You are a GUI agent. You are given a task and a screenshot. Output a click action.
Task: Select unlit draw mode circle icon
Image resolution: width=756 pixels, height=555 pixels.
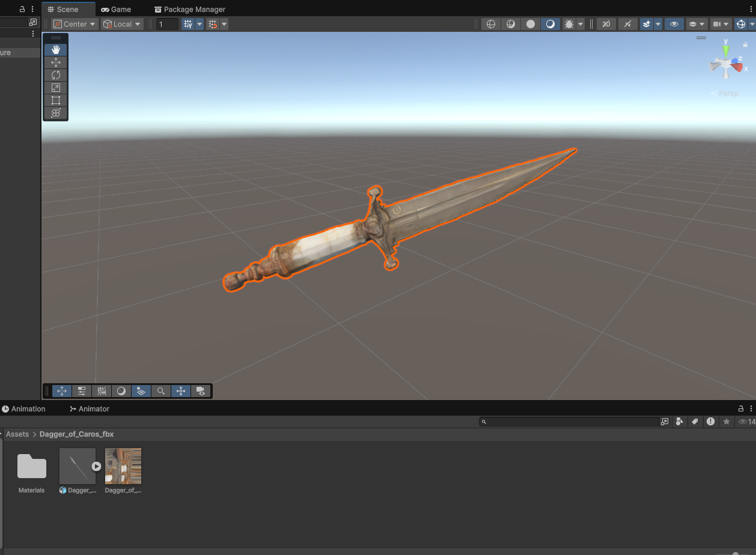[x=531, y=24]
